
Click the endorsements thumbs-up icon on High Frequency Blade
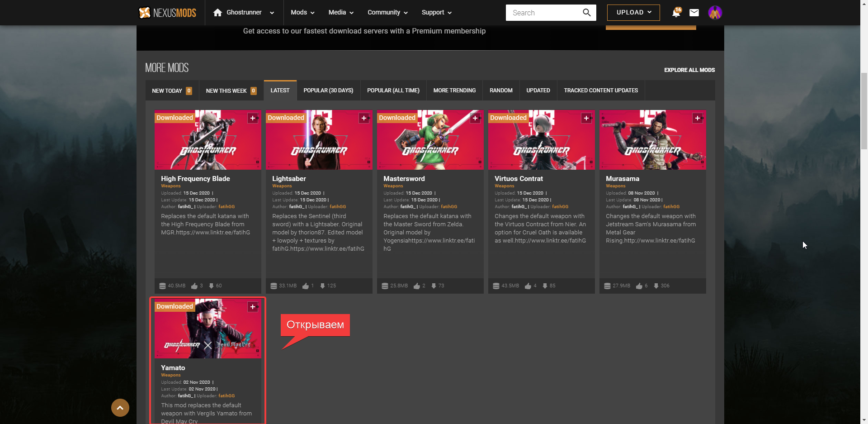194,286
